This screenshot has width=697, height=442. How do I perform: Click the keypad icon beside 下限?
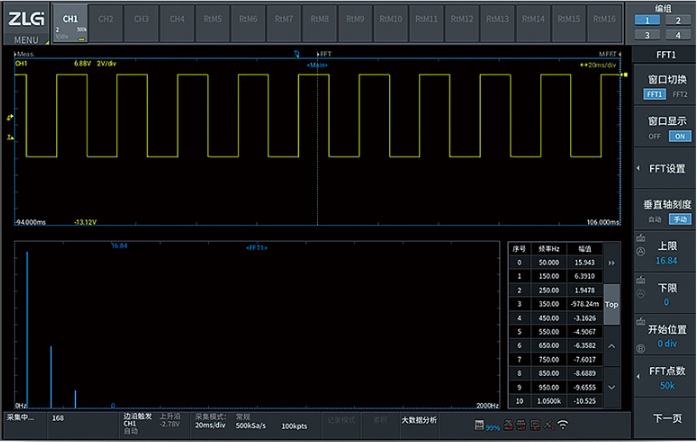pyautogui.click(x=641, y=280)
